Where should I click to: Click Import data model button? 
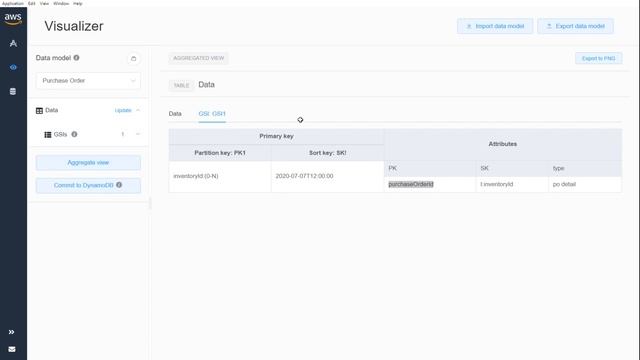[x=495, y=26]
